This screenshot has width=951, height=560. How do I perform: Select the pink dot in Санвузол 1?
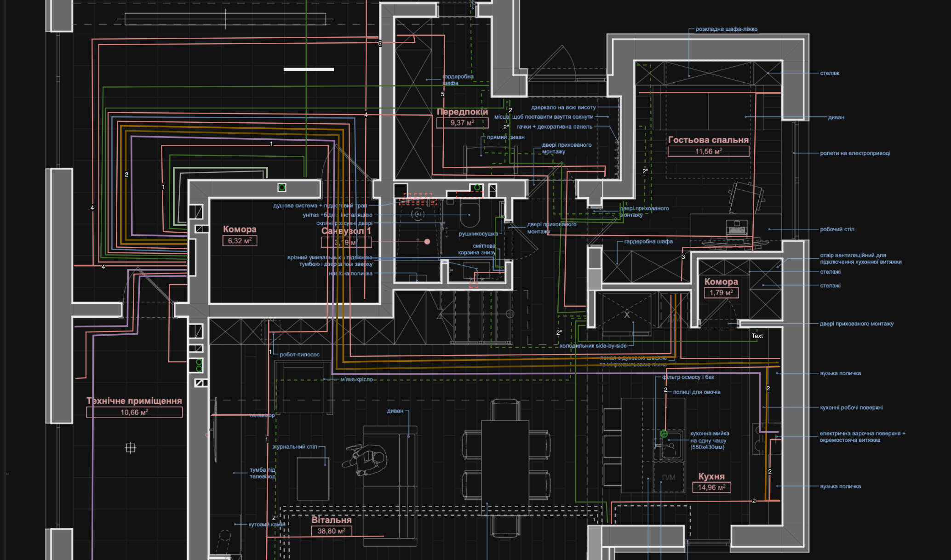pos(427,241)
